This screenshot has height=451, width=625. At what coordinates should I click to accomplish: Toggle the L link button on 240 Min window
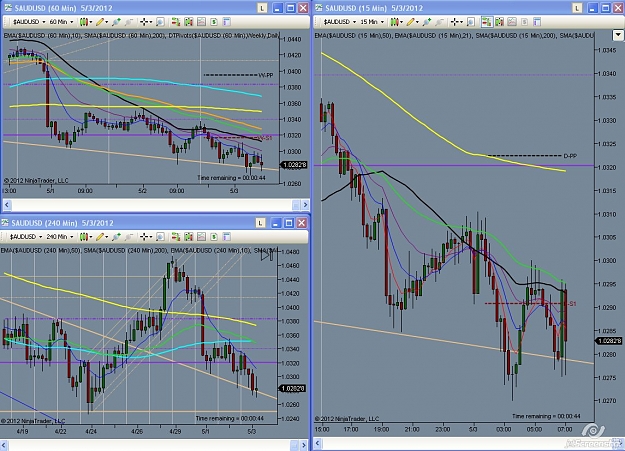pos(260,223)
